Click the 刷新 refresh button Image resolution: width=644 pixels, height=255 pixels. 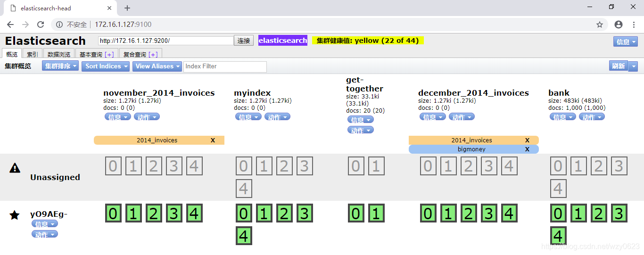[x=619, y=66]
